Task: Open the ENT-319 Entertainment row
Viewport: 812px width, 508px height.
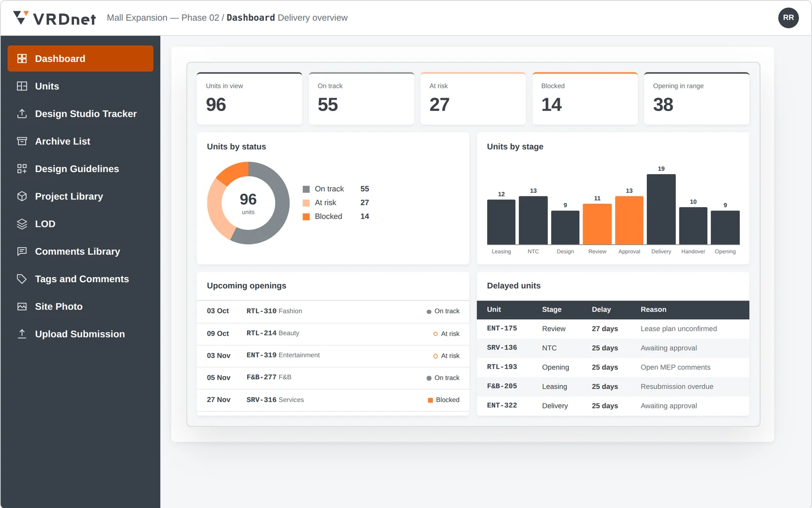Action: (x=333, y=356)
